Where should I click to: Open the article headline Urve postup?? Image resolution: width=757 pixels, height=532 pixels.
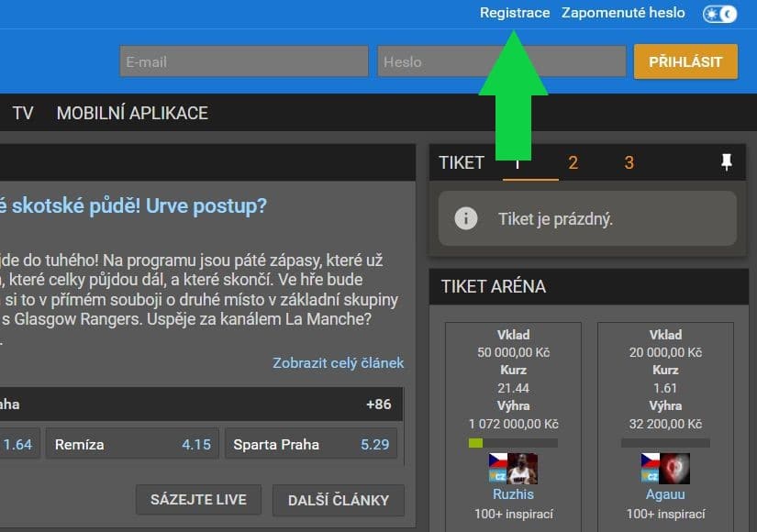(x=133, y=206)
